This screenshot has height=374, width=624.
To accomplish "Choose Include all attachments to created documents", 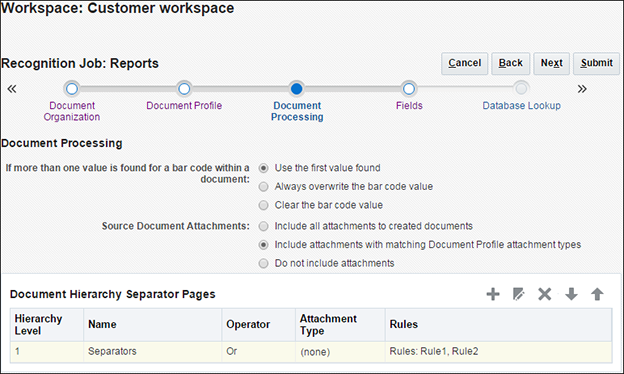I will point(263,226).
